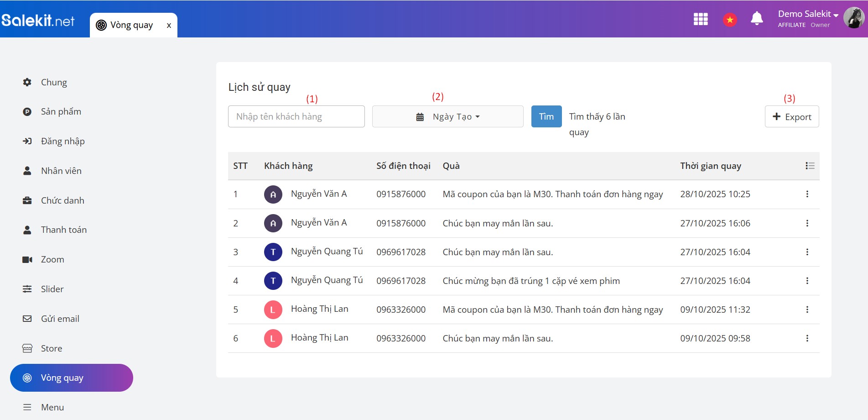
Task: Click Hoàng Thị Lan avatar in row 5
Action: pyautogui.click(x=273, y=310)
